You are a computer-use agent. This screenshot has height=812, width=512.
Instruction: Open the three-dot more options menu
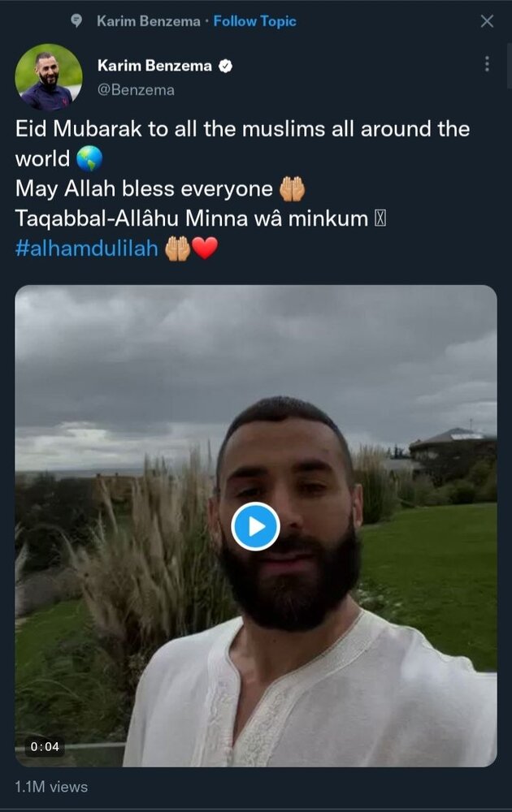click(x=487, y=63)
